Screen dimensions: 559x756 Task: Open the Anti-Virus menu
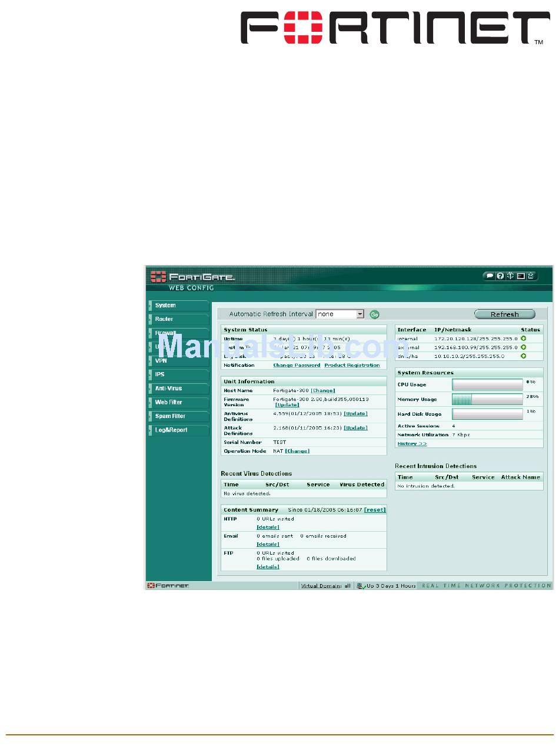(x=179, y=389)
